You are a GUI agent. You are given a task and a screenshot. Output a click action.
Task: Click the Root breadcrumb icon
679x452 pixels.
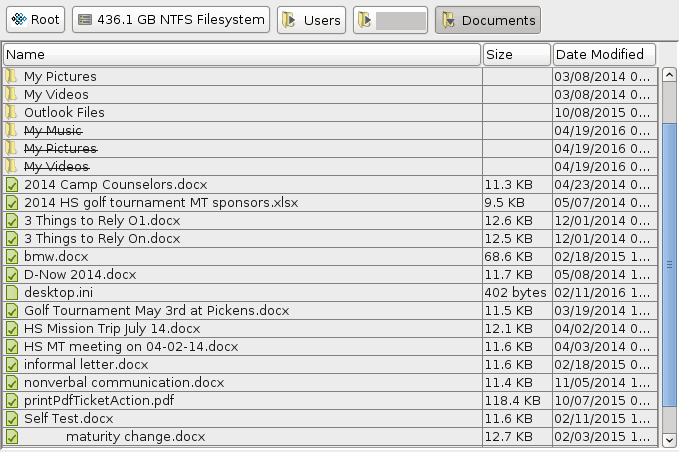click(x=19, y=20)
